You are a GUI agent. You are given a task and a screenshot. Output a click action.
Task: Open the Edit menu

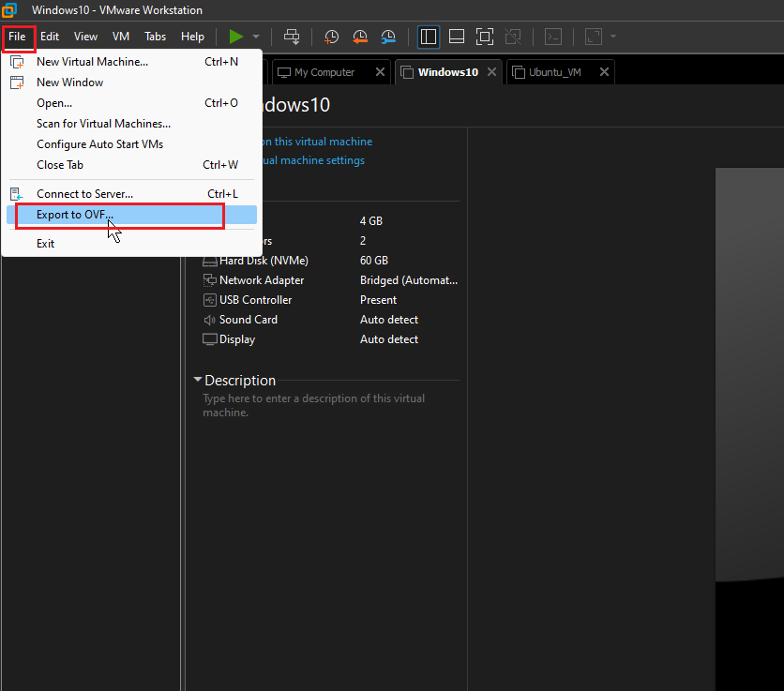coord(50,37)
